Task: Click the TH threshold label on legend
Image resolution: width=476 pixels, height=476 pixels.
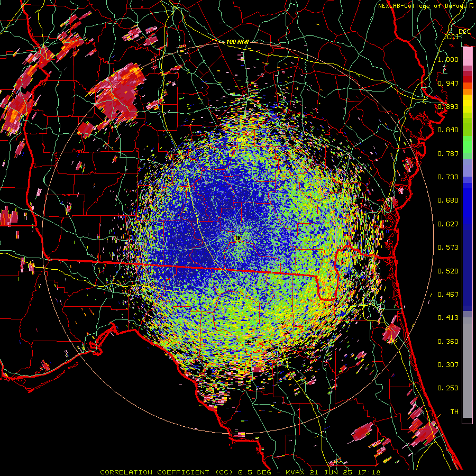Action: [454, 412]
